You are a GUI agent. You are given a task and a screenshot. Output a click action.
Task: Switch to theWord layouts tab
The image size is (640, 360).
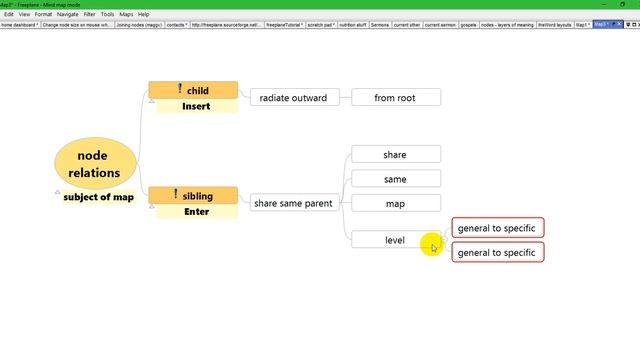[x=555, y=25]
